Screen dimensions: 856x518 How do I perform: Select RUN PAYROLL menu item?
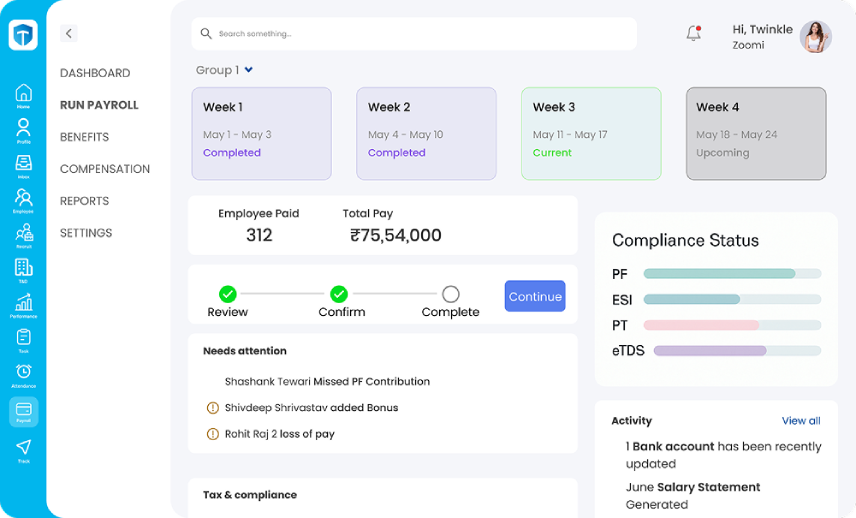click(x=99, y=105)
